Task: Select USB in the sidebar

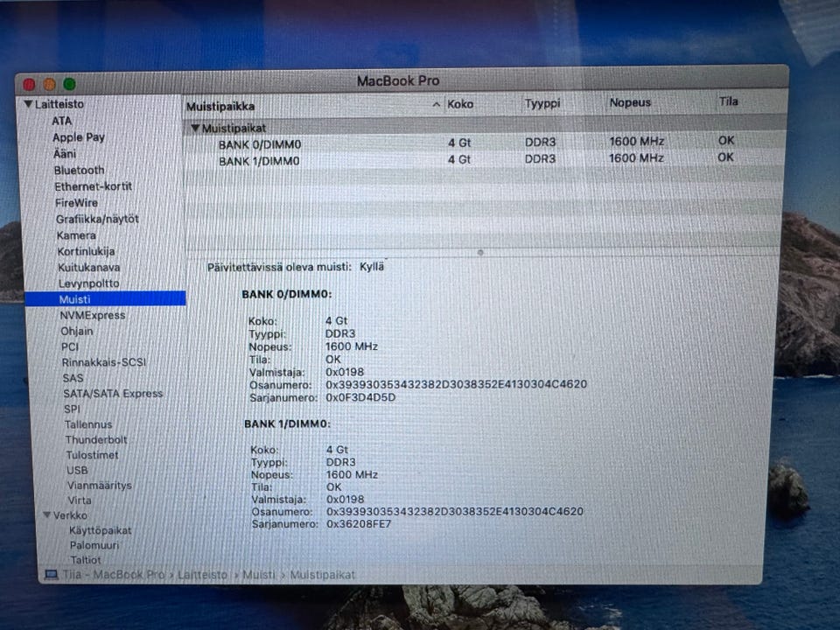Action: [x=77, y=470]
